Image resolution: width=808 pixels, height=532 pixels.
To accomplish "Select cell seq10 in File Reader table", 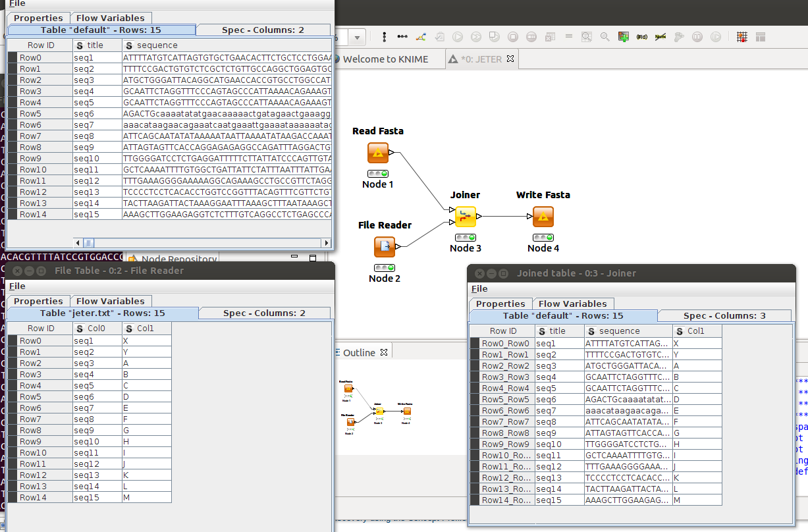I will click(97, 442).
